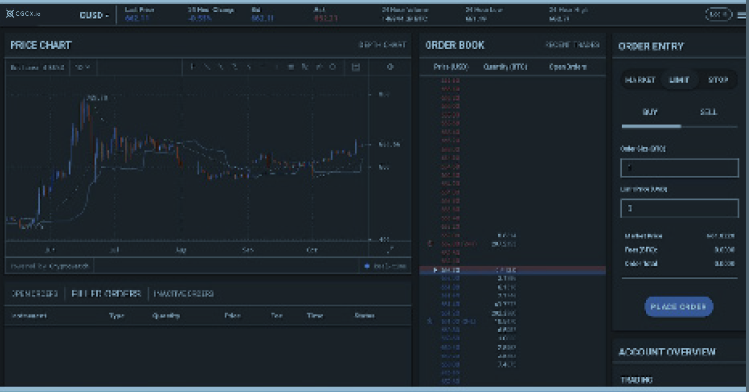The height and width of the screenshot is (392, 749).
Task: Switch to the Sell tab
Action: pyautogui.click(x=708, y=112)
